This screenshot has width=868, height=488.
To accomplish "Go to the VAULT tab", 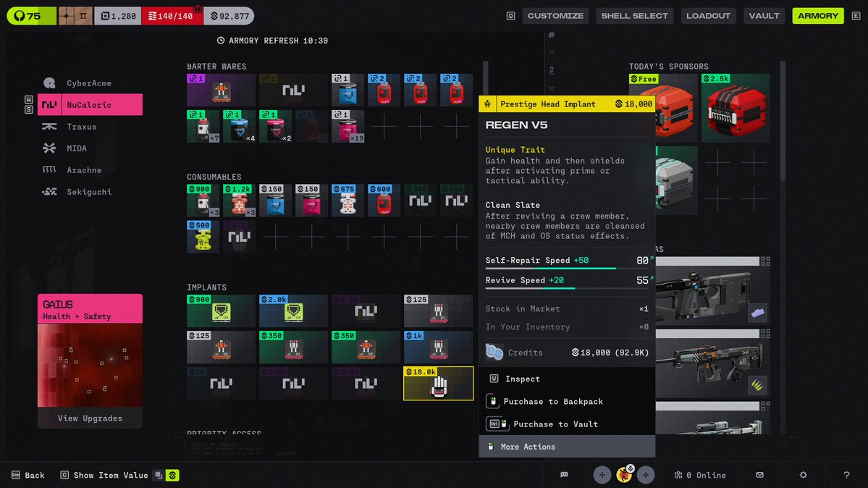I will [x=764, y=15].
